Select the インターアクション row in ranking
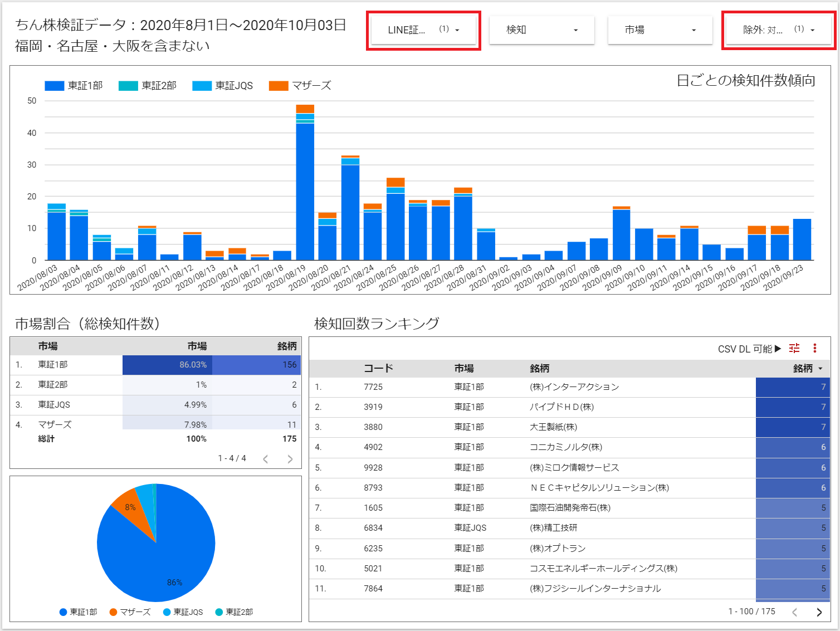Screen dimensions: 840x631 pyautogui.click(x=574, y=387)
